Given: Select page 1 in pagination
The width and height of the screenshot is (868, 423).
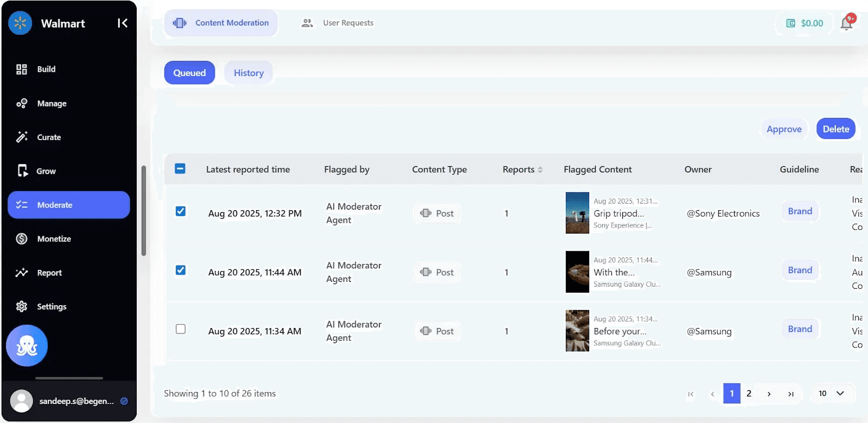Looking at the screenshot, I should click(x=732, y=394).
